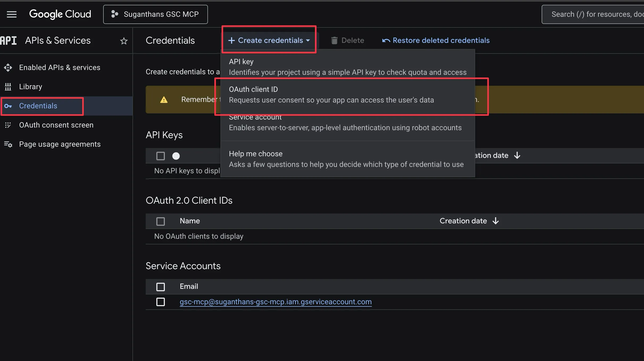Collapse the Create credentials dropdown
Viewport: 644px width, 361px height.
coord(269,40)
